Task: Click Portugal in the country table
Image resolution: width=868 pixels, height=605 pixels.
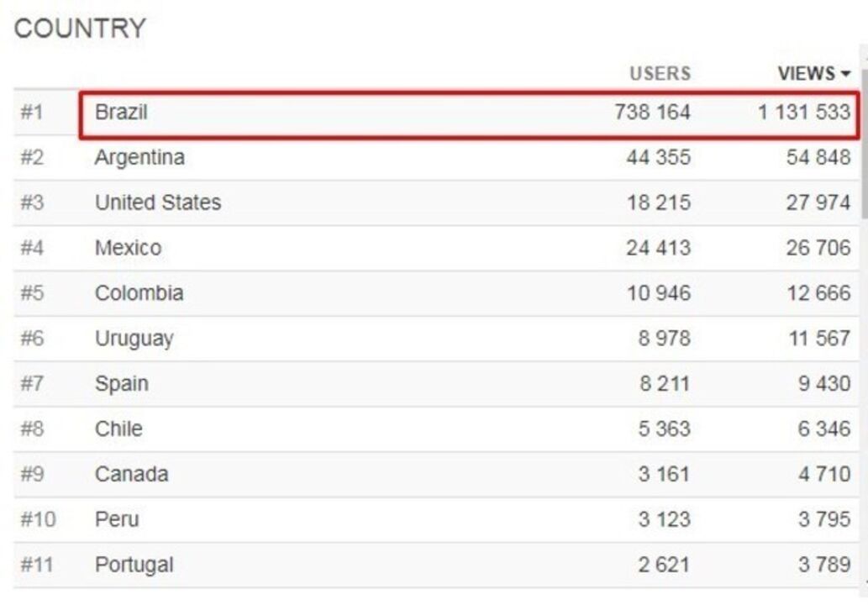Action: pos(134,566)
